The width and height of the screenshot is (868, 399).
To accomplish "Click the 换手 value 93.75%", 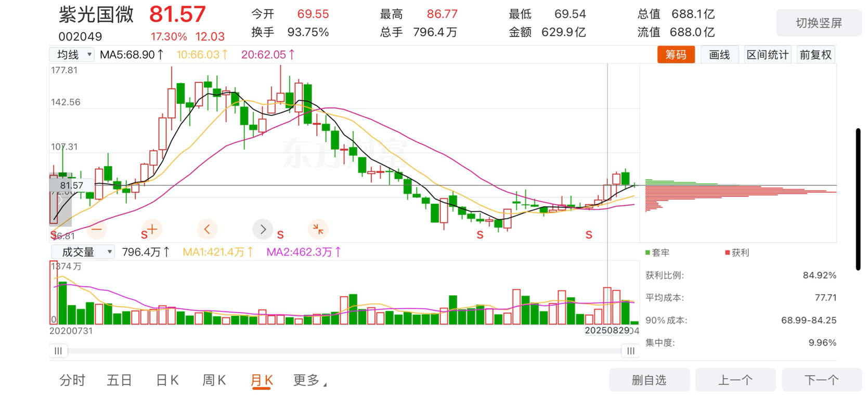I will [308, 32].
